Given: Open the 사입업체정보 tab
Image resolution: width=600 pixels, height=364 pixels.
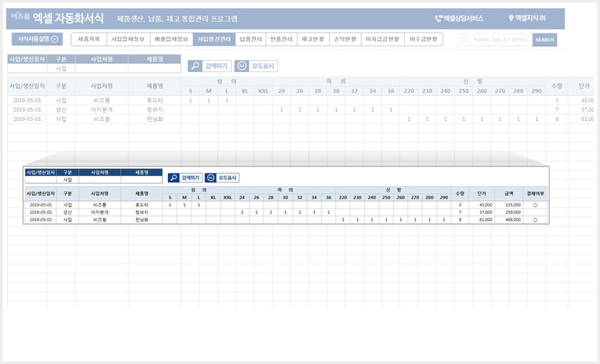Looking at the screenshot, I should pyautogui.click(x=128, y=39).
